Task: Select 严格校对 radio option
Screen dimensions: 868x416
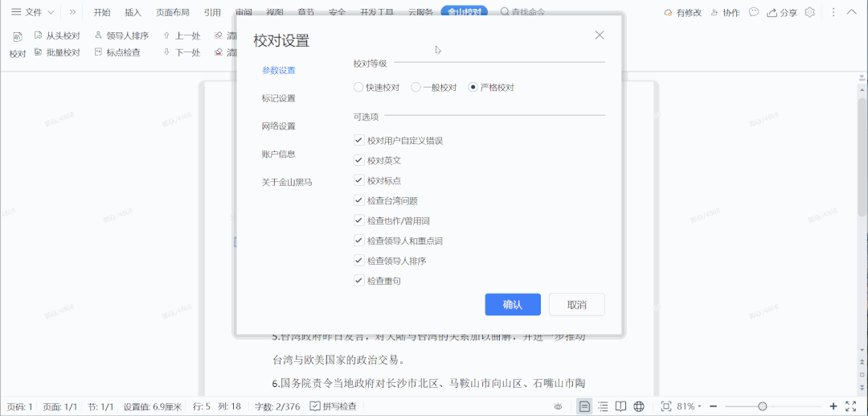Action: tap(491, 88)
